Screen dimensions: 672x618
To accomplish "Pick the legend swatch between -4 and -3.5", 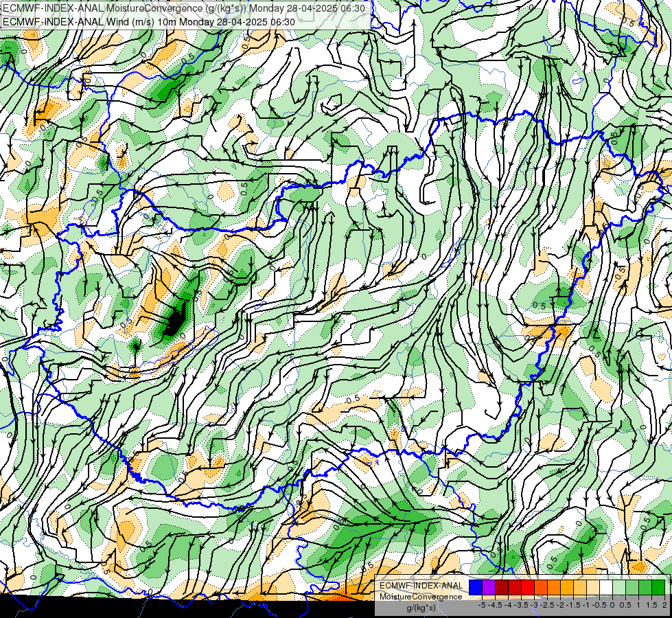I will point(515,587).
